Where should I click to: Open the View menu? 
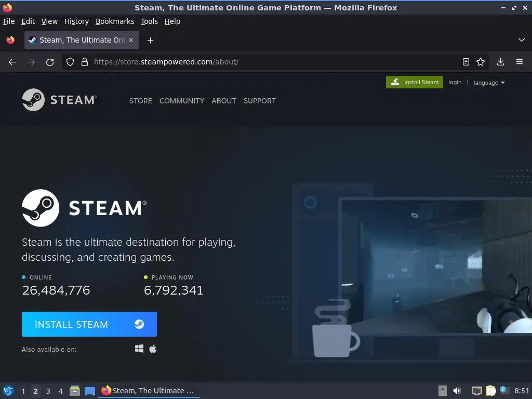point(49,21)
